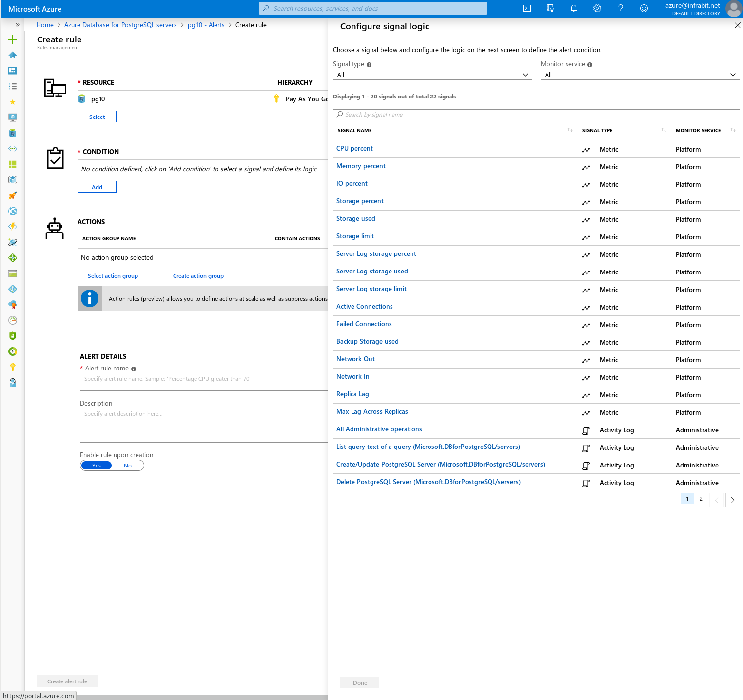Select page 2 of signals
Image resolution: width=743 pixels, height=700 pixels.
pos(701,499)
